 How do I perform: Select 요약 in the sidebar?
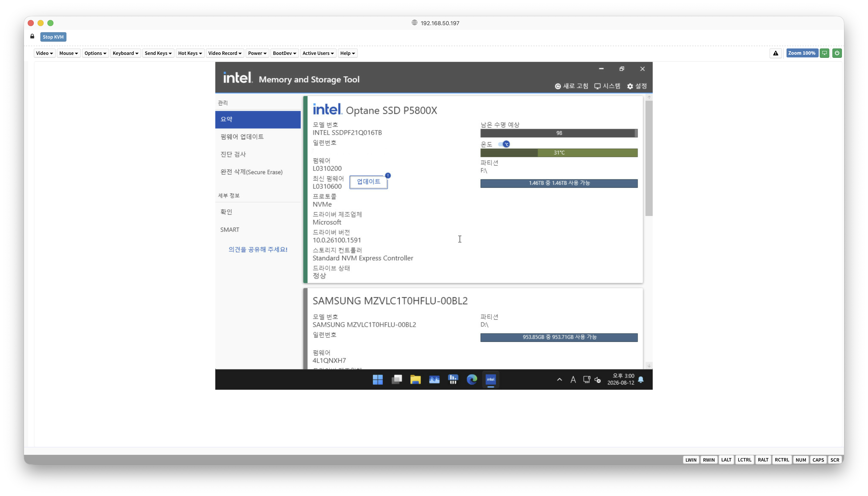258,119
